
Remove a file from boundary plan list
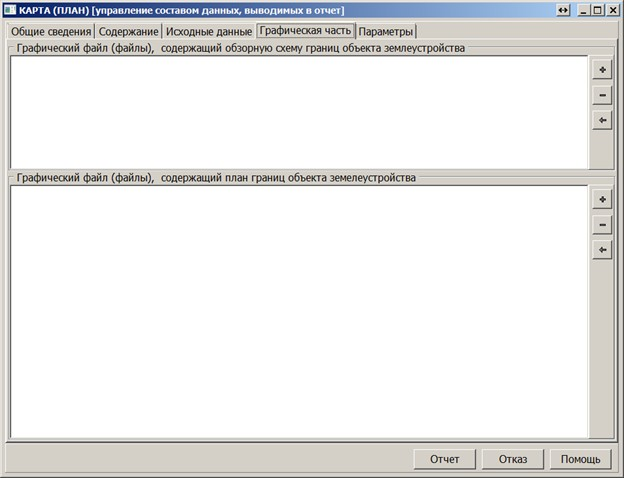[602, 225]
